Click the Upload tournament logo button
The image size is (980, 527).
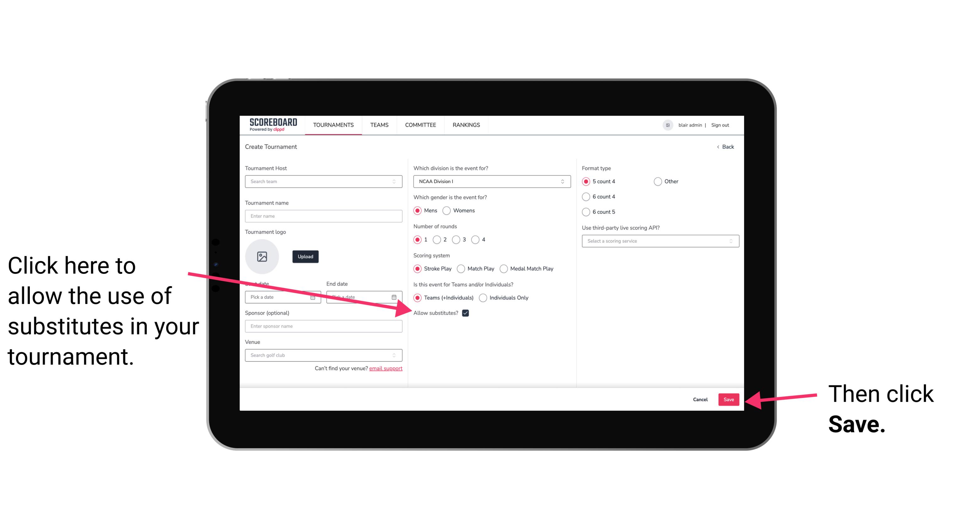click(x=304, y=256)
